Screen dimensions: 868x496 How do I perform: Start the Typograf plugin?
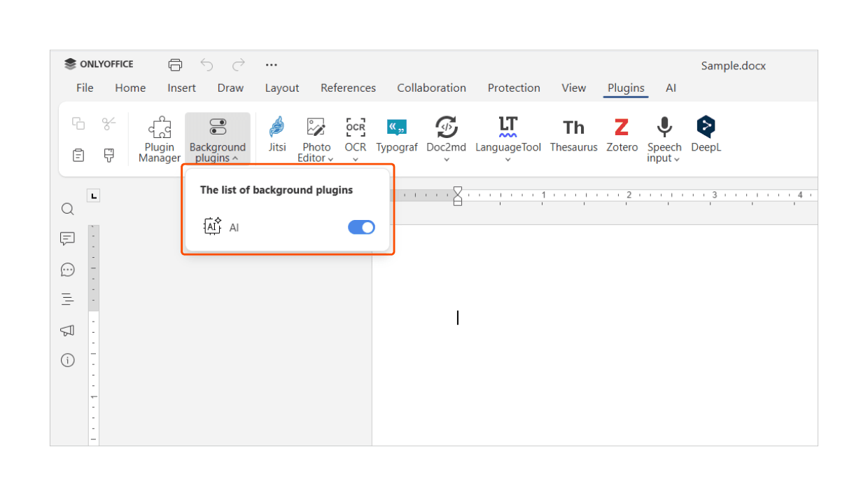pos(397,134)
